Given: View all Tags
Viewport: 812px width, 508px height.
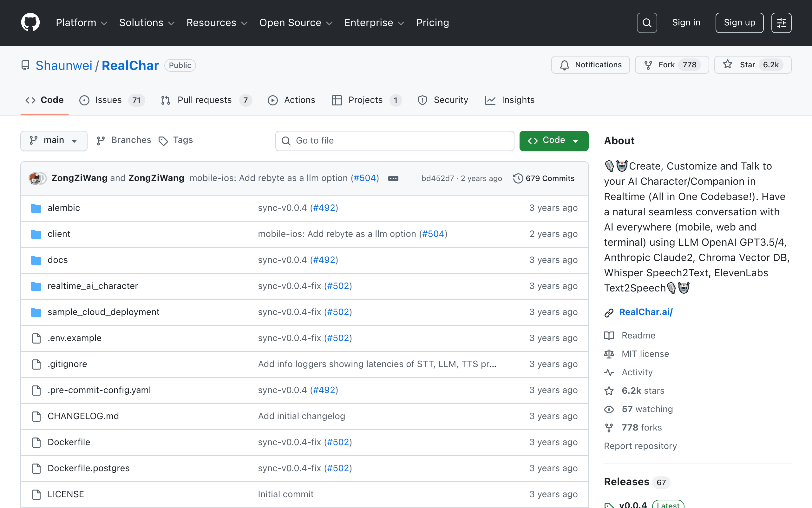Looking at the screenshot, I should tap(175, 140).
